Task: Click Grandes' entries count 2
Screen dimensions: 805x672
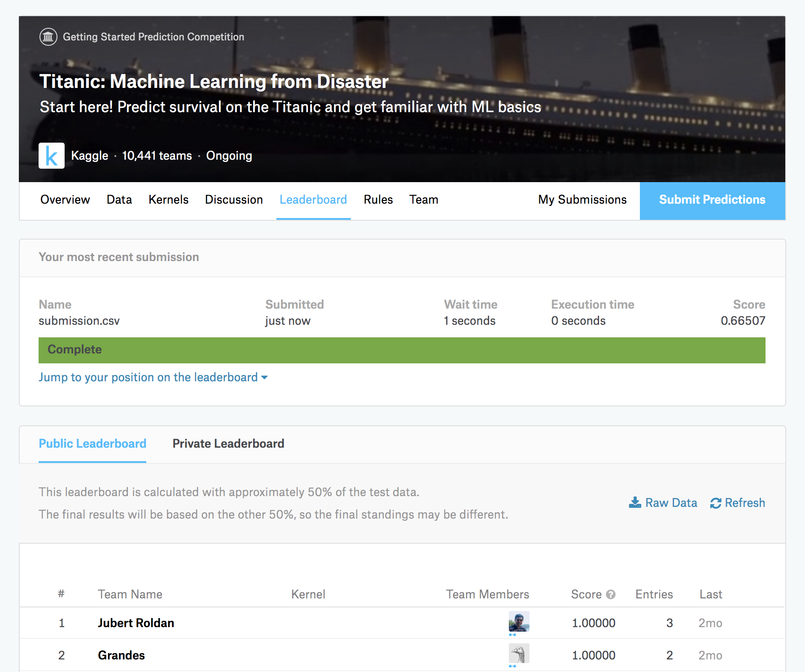Action: pyautogui.click(x=669, y=655)
